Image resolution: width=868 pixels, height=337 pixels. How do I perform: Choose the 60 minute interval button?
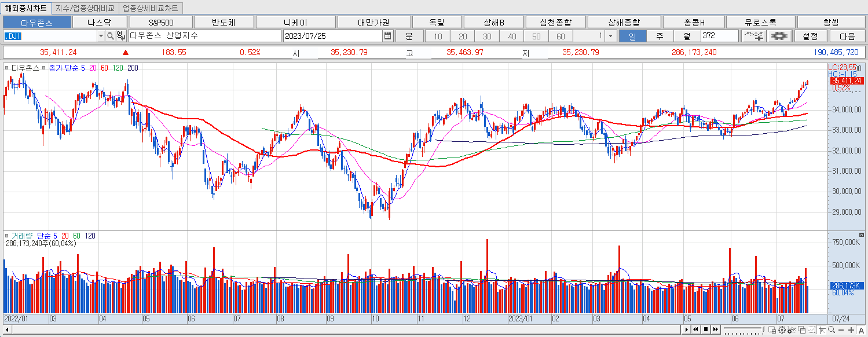(561, 36)
